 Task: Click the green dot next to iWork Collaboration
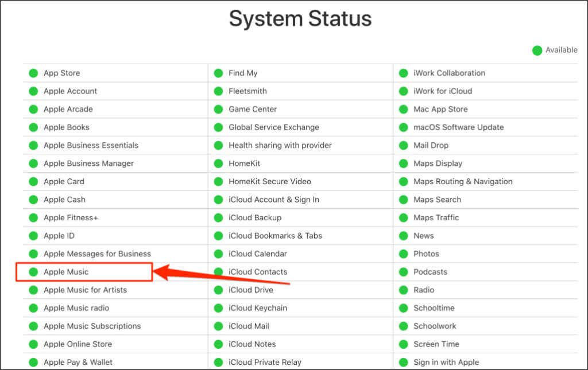click(404, 73)
